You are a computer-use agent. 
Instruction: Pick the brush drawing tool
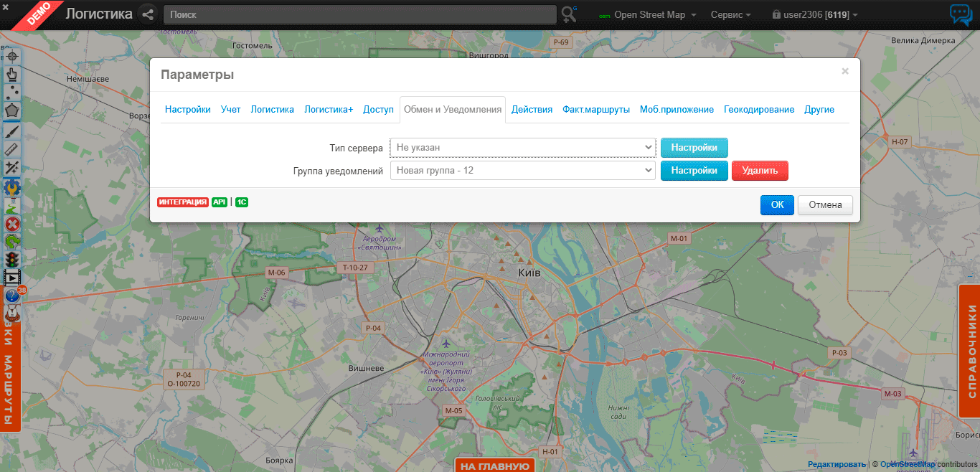[x=12, y=131]
